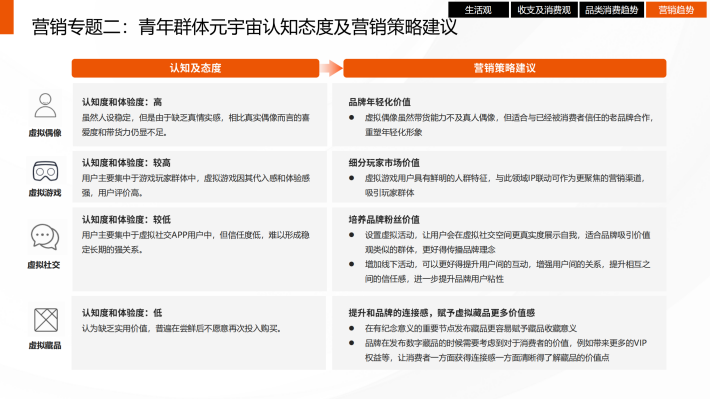Select the 品牌年轻化价值 heading
The width and height of the screenshot is (710, 399).
[x=379, y=102]
